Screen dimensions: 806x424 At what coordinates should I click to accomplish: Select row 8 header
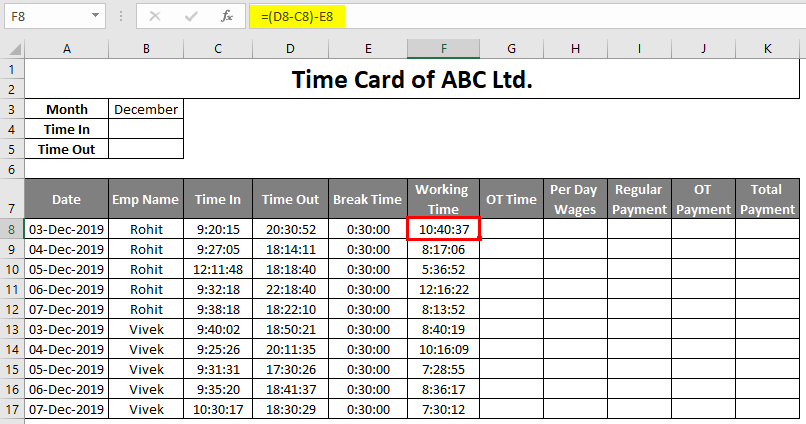tap(12, 229)
